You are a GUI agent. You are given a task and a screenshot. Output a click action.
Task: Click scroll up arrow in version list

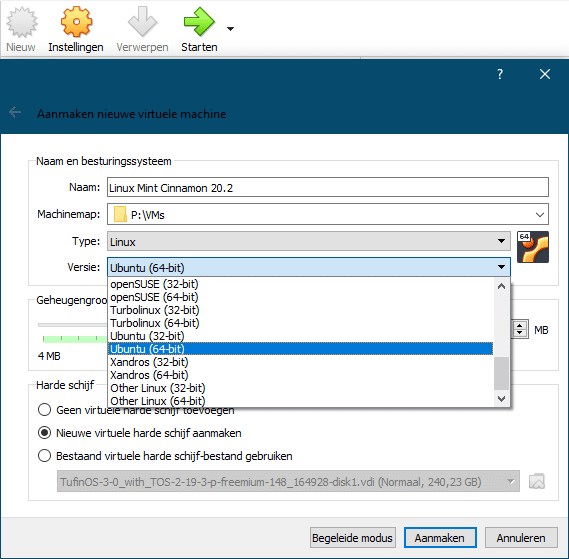click(x=502, y=286)
